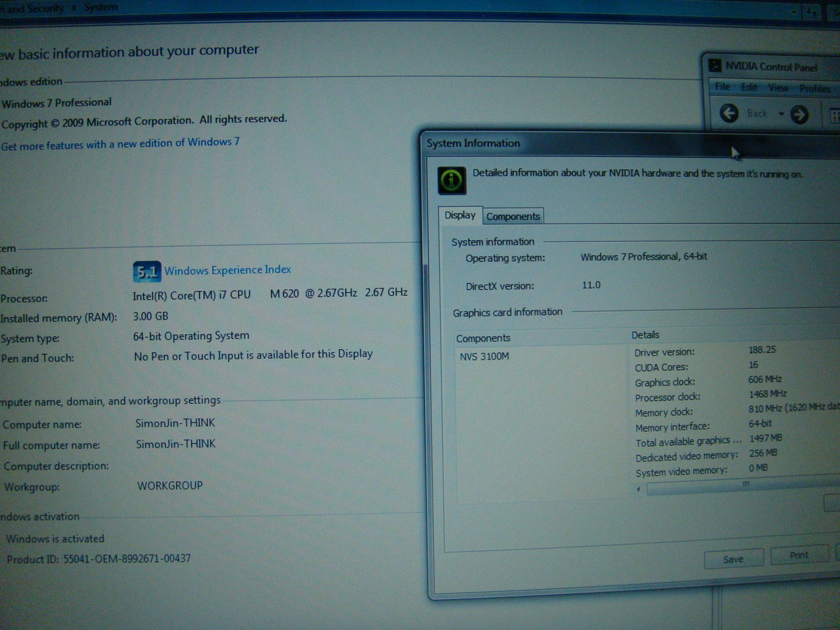Click the System Information dialog title bar
The width and height of the screenshot is (840, 630).
(x=630, y=143)
